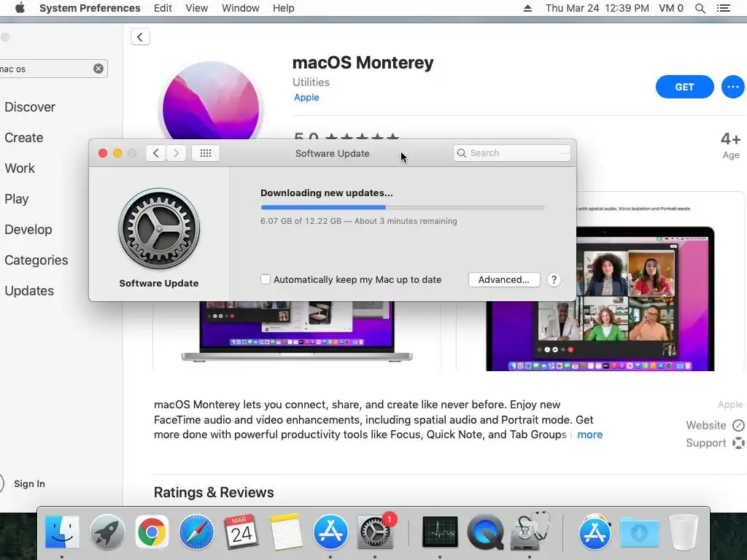
Task: Open Finder from the Dock
Action: [62, 532]
